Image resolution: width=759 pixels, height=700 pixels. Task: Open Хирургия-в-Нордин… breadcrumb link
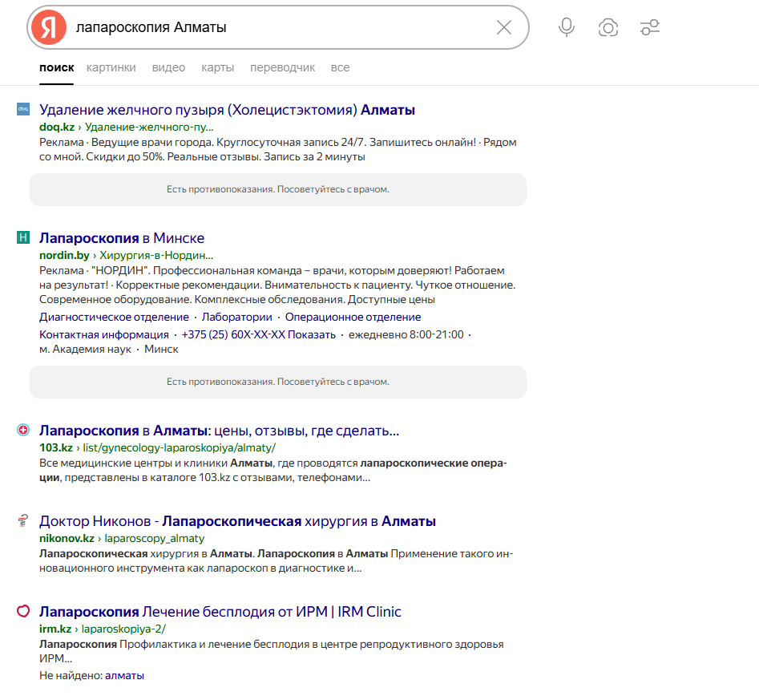click(x=156, y=255)
